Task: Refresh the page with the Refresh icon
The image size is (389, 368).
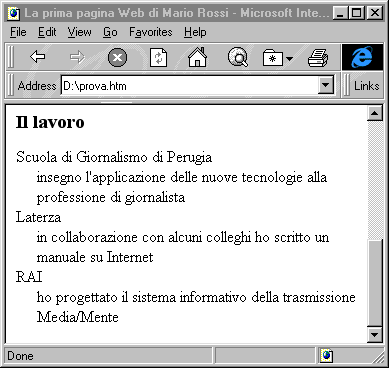Action: [158, 57]
